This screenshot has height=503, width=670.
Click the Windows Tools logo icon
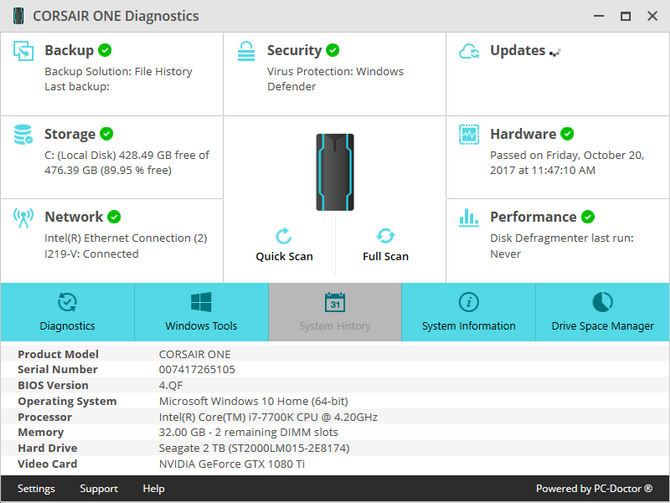click(201, 302)
